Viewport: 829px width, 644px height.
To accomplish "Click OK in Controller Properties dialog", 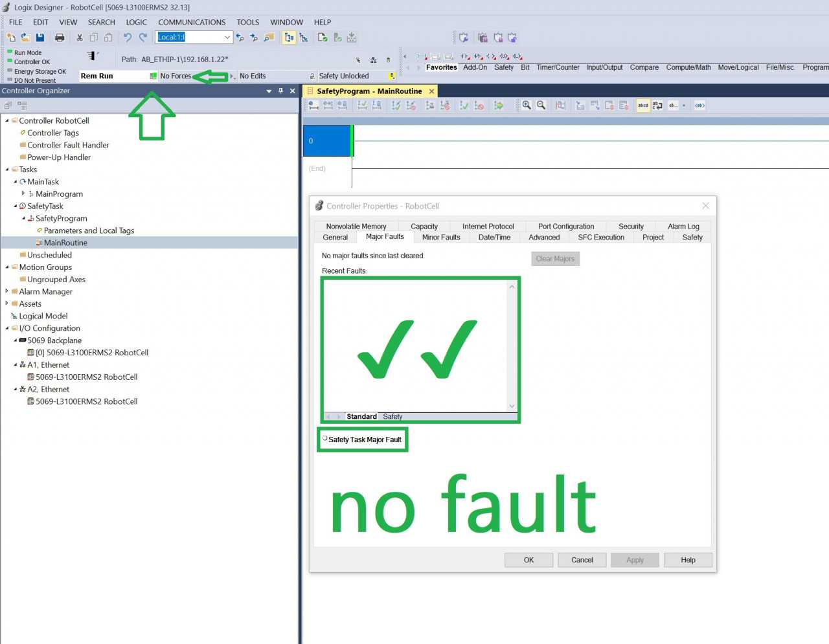I will point(528,560).
